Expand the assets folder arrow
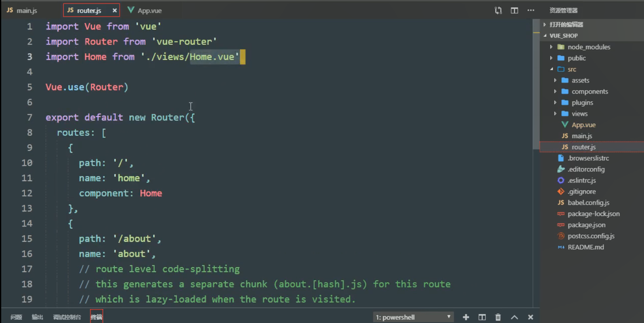 [555, 80]
